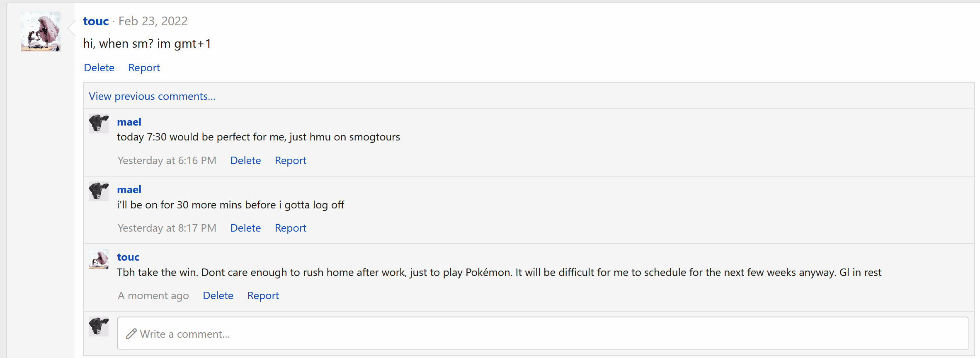Screen dimensions: 980x358
Task: Open touc's profile from post header
Action: pos(96,21)
